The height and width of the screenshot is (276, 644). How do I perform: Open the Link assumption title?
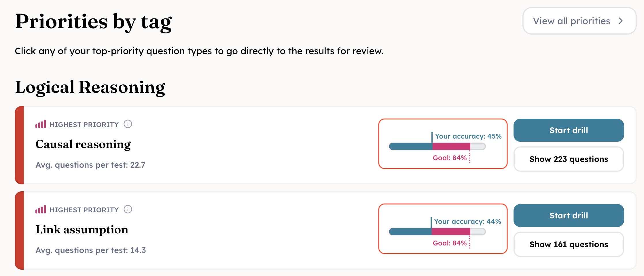coord(82,230)
